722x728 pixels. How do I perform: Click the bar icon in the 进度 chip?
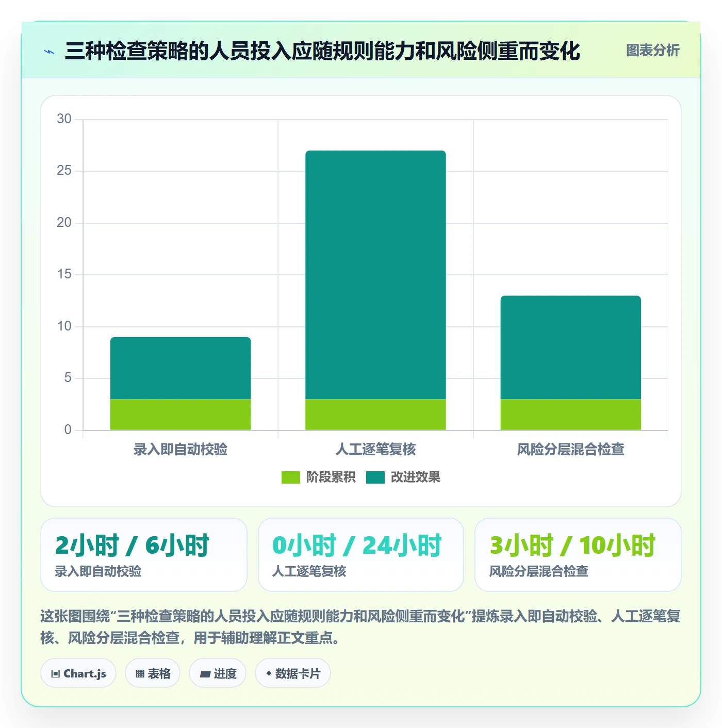coord(205,674)
